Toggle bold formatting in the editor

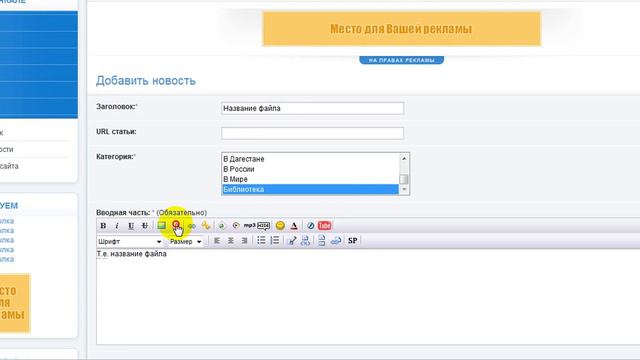pyautogui.click(x=103, y=226)
